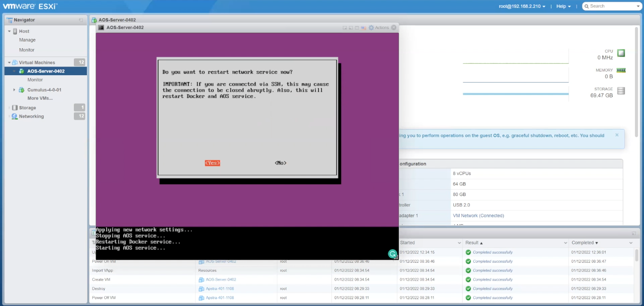Click the first console window size icon
644x306 pixels.
coord(345,28)
